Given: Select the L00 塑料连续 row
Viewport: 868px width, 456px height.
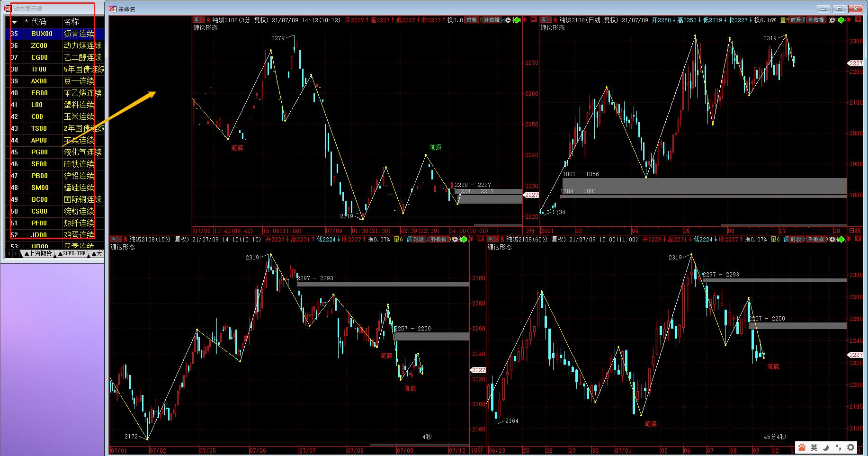Looking at the screenshot, I should (55, 105).
